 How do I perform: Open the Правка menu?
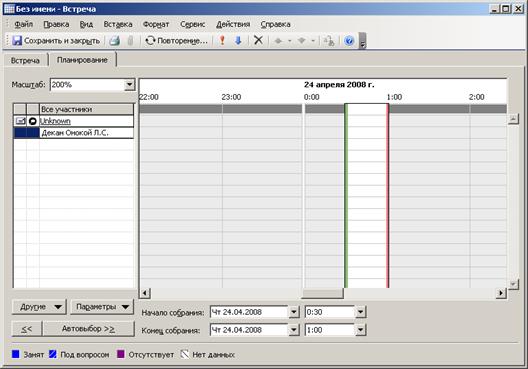point(56,24)
